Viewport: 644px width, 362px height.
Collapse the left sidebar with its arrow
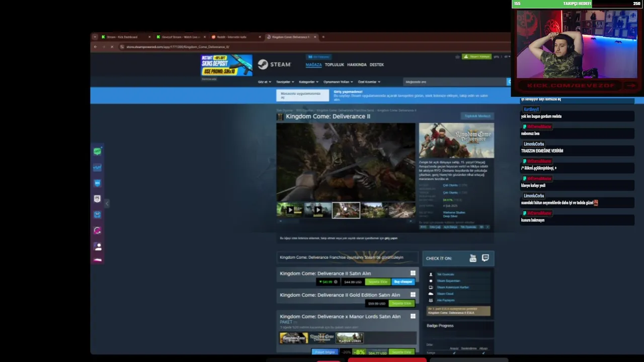pyautogui.click(x=107, y=203)
